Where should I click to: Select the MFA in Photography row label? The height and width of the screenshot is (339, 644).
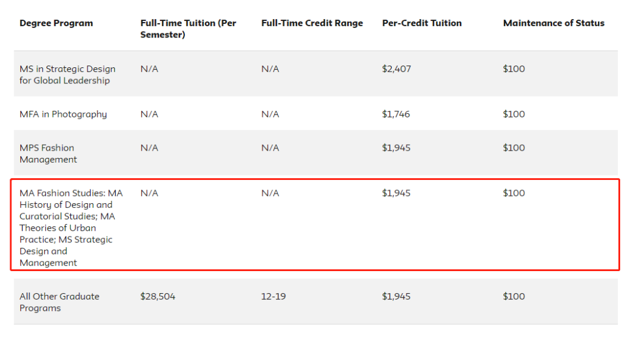63,114
